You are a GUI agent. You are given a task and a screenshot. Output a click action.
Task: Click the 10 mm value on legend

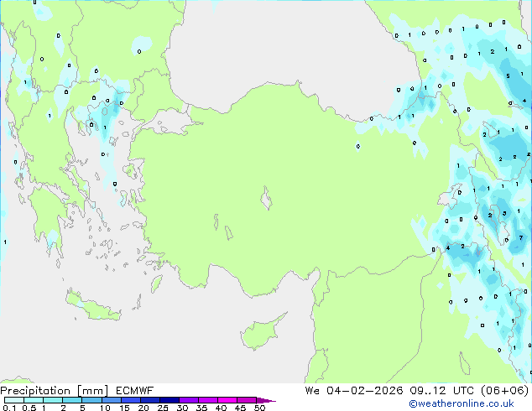[x=104, y=408]
